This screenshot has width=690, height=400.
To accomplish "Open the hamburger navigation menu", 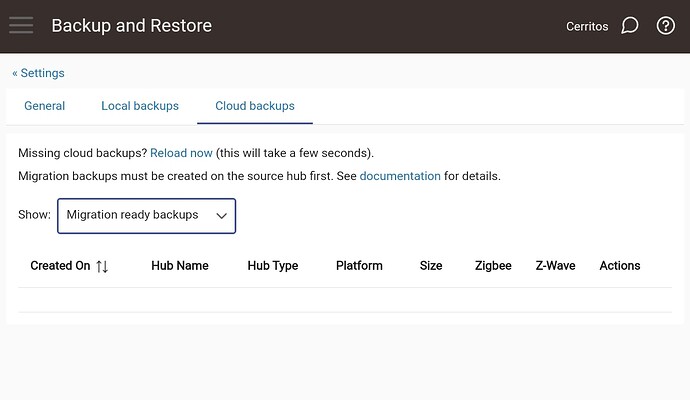I will (x=21, y=26).
